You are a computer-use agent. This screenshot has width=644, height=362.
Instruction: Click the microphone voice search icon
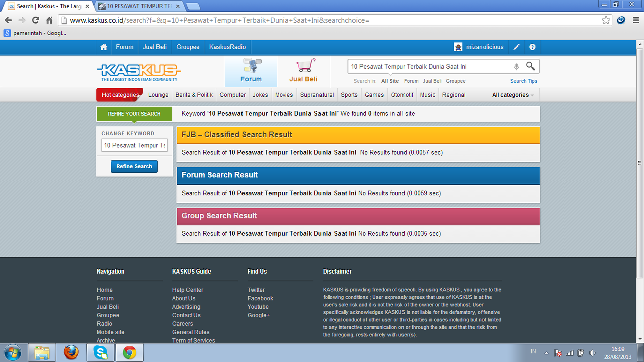tap(516, 67)
